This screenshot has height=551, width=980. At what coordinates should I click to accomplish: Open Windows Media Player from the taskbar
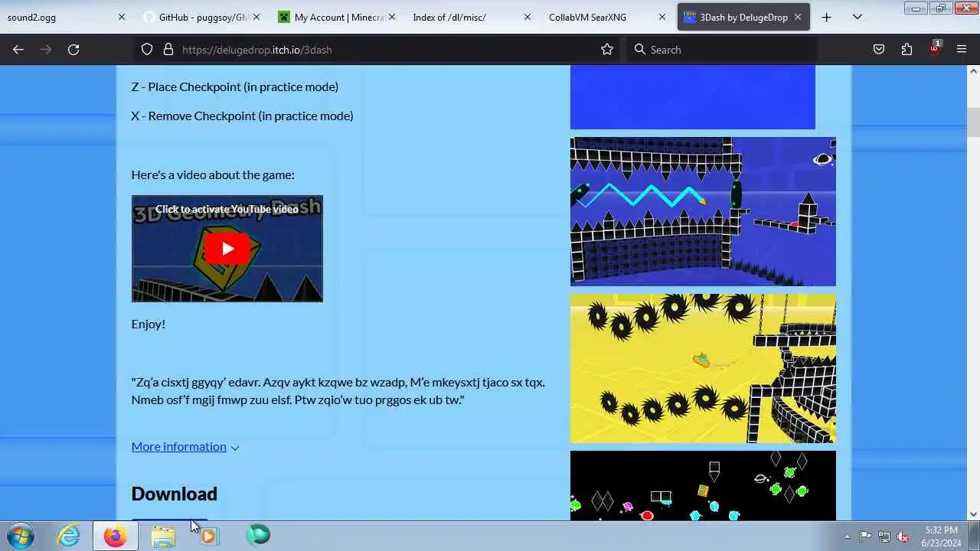pyautogui.click(x=209, y=536)
